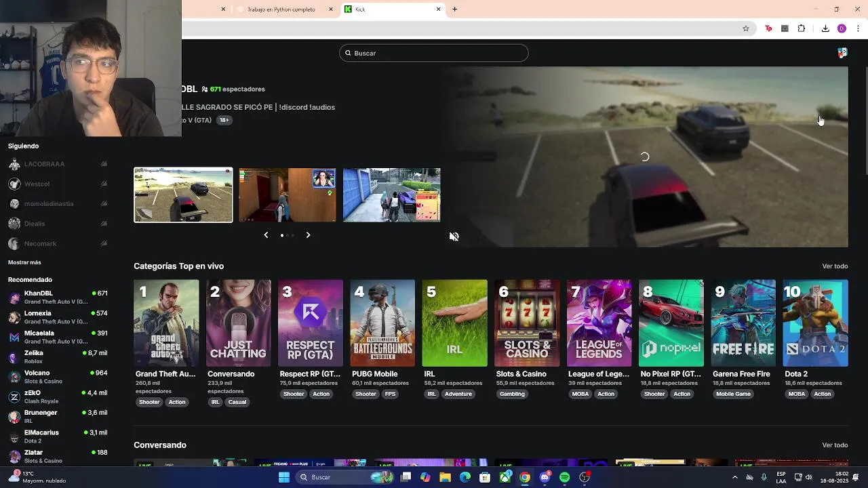Click the next arrow in the stream carousel
This screenshot has height=488, width=868.
308,235
